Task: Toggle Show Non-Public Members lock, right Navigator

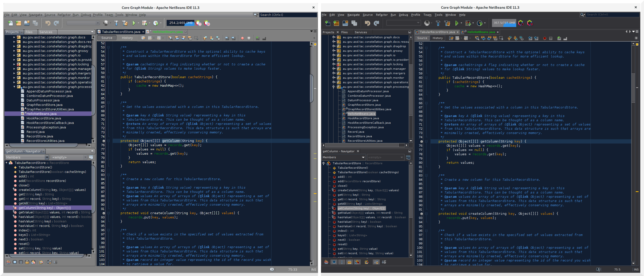Action: 349,262
